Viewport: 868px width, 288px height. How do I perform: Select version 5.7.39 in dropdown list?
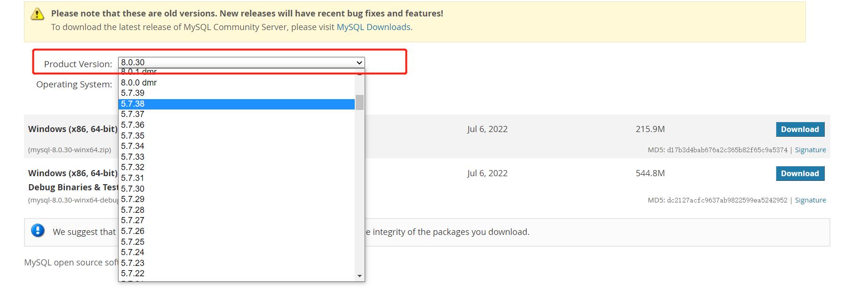click(x=236, y=93)
